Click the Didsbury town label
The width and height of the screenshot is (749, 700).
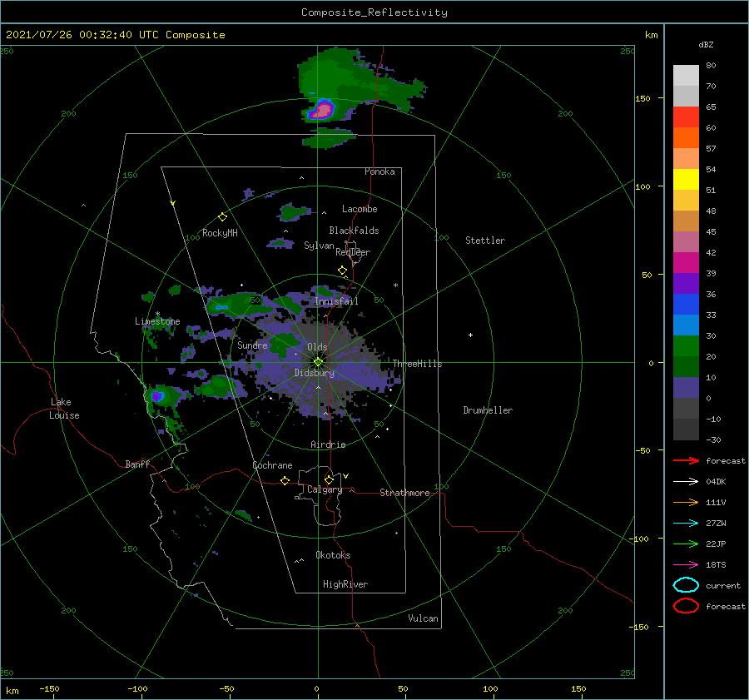coord(315,373)
